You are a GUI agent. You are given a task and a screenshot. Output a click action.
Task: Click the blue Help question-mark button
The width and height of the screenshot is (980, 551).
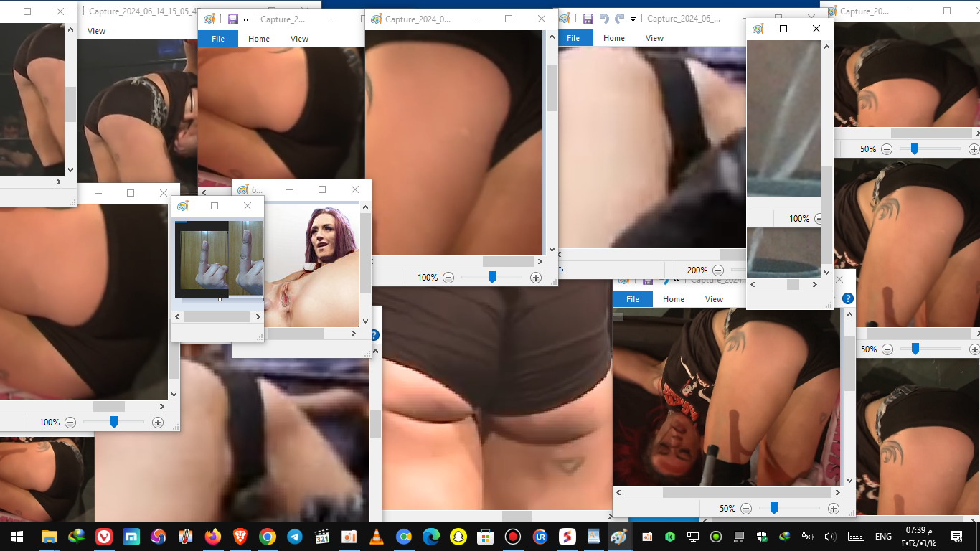847,298
